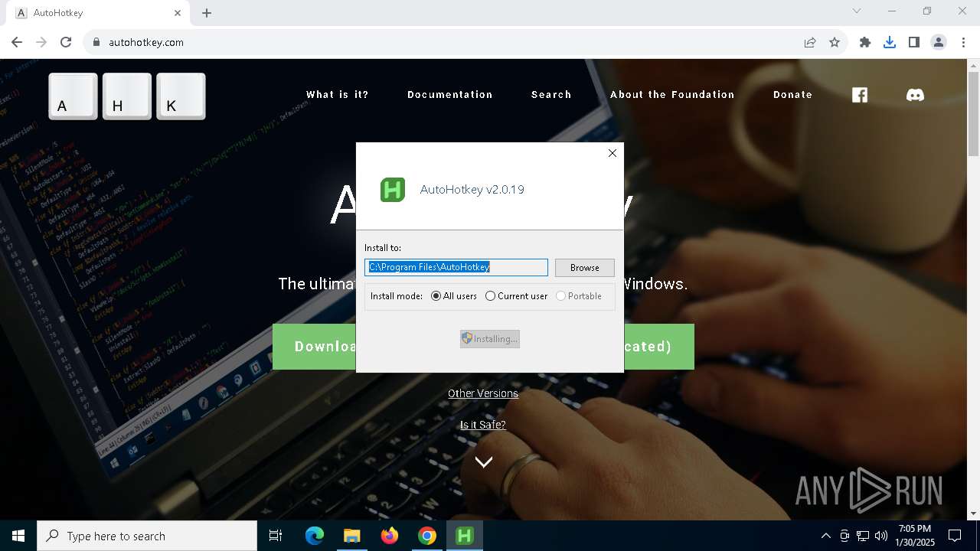This screenshot has width=980, height=551.
Task: Click the page vertical scrollbar thumb
Action: pyautogui.click(x=973, y=114)
